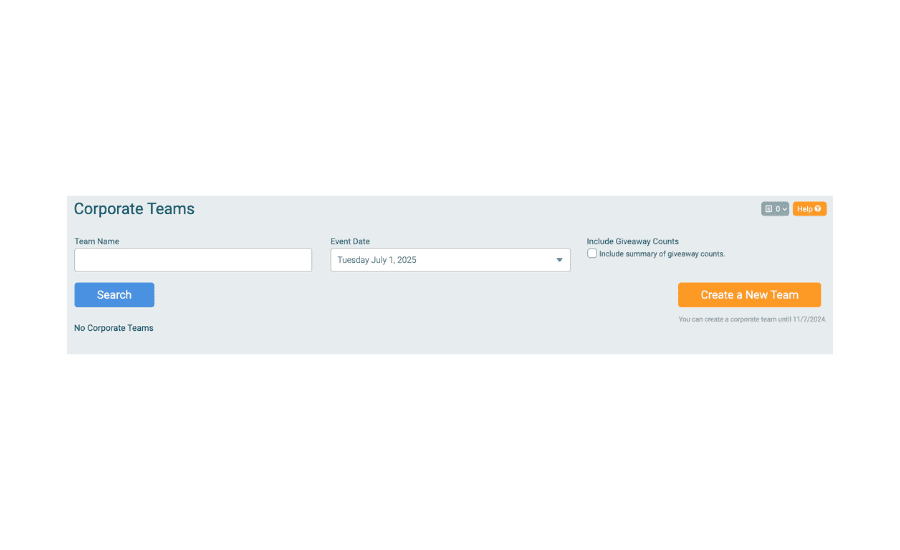900x550 pixels.
Task: Click the 'Include summary of giveaway counts.' label
Action: (662, 254)
